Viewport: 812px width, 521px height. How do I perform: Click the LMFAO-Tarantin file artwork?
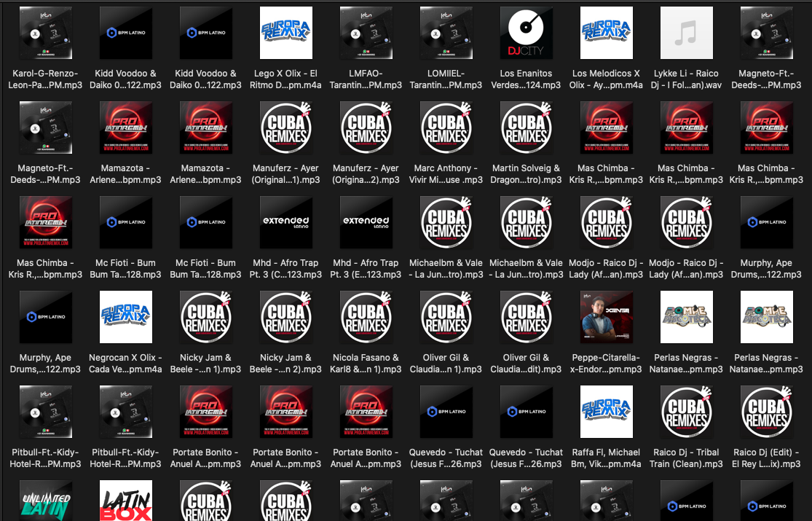(x=366, y=33)
